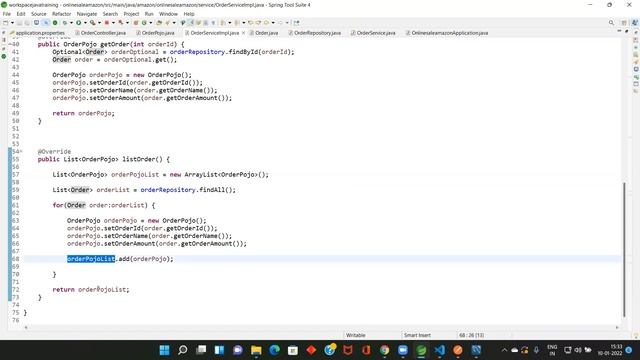Viewport: 640px width, 360px height.
Task: Switch to the OrderPojo.java tab
Action: (x=155, y=33)
